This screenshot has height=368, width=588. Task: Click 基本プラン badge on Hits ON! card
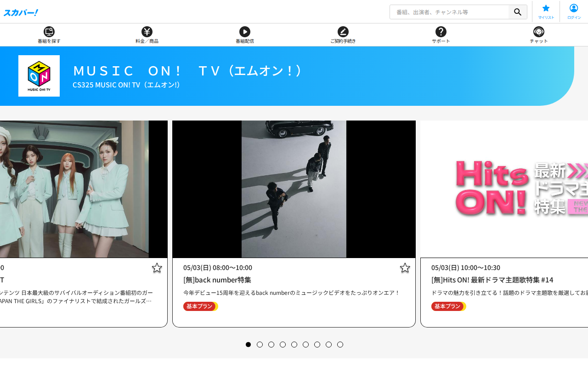tap(448, 306)
